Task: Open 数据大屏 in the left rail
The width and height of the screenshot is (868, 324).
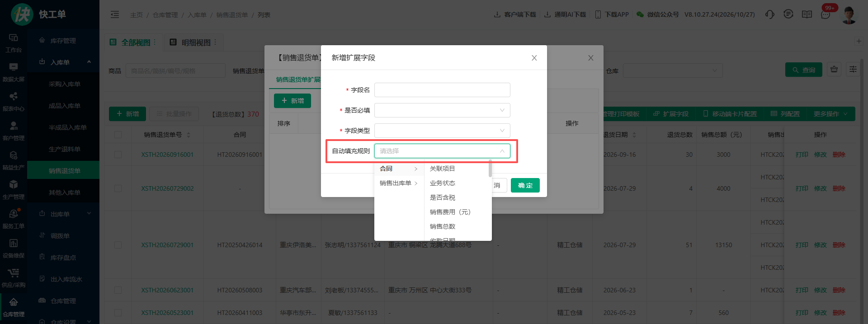Action: click(14, 73)
